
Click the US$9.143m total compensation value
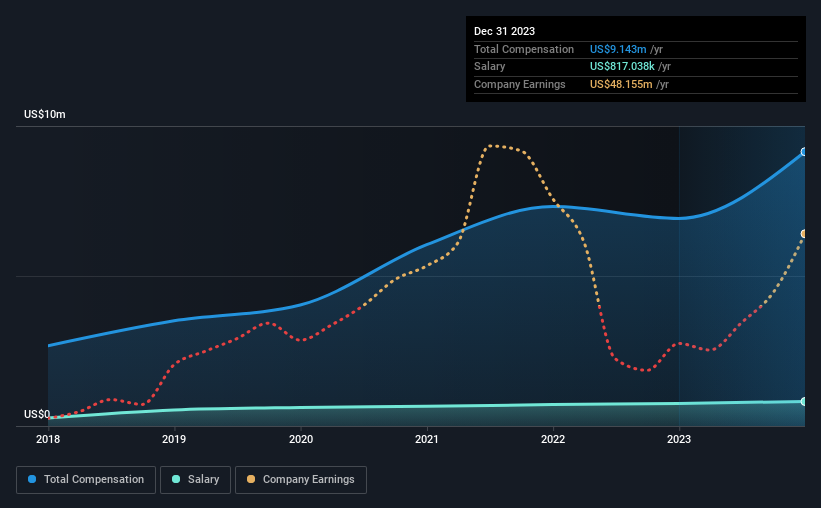pos(618,49)
